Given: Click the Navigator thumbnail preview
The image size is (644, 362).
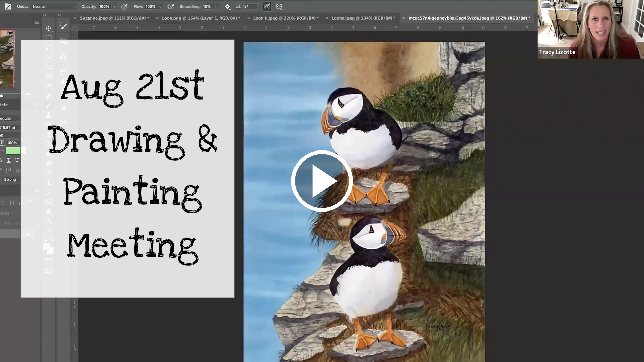Looking at the screenshot, I should pyautogui.click(x=7, y=59).
